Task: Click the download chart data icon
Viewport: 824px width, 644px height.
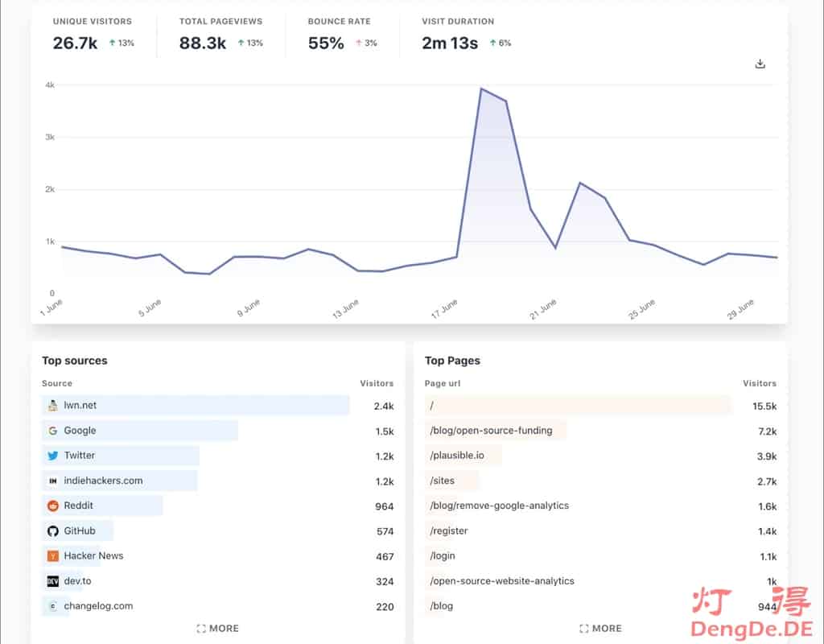Action: coord(760,64)
